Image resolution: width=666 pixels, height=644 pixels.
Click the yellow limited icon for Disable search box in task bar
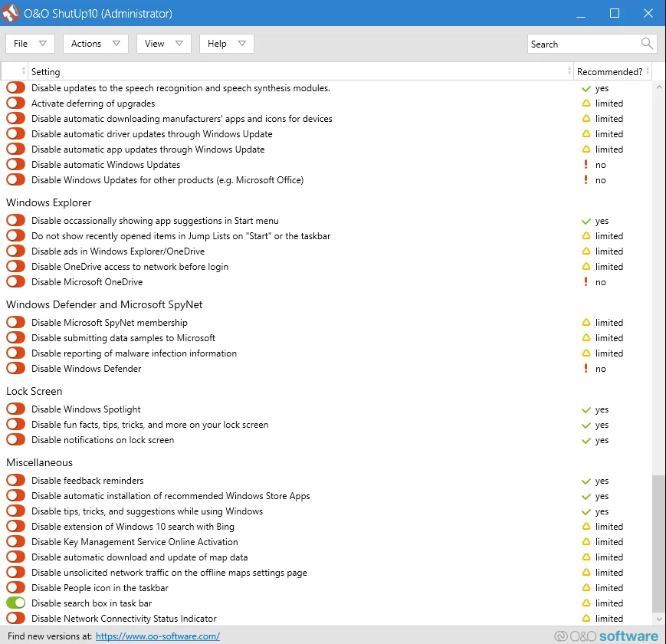586,603
